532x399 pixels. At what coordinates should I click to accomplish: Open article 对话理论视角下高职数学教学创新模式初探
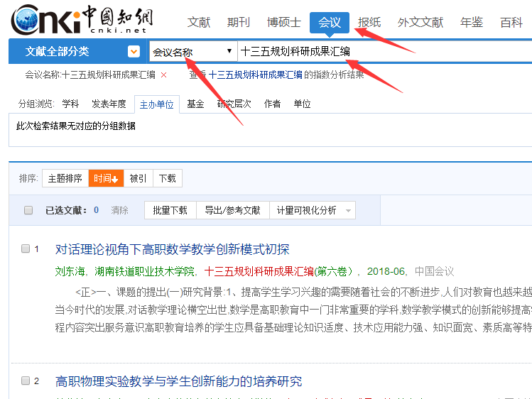click(x=173, y=249)
